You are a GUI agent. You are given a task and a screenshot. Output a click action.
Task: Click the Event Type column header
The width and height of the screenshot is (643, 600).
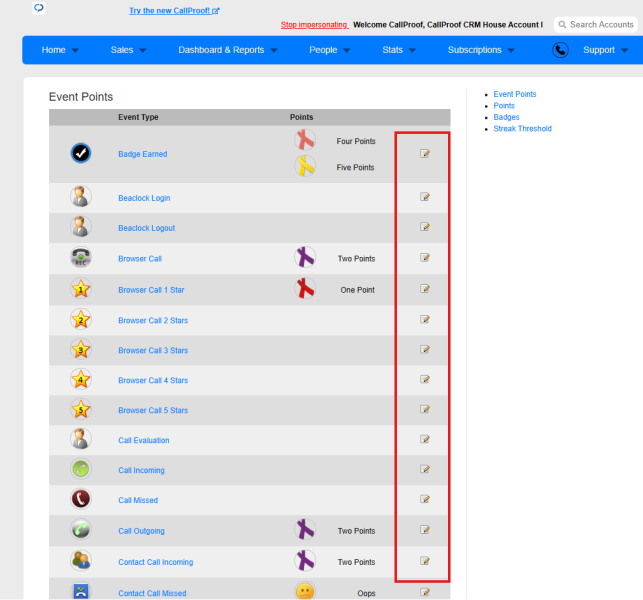pos(138,117)
